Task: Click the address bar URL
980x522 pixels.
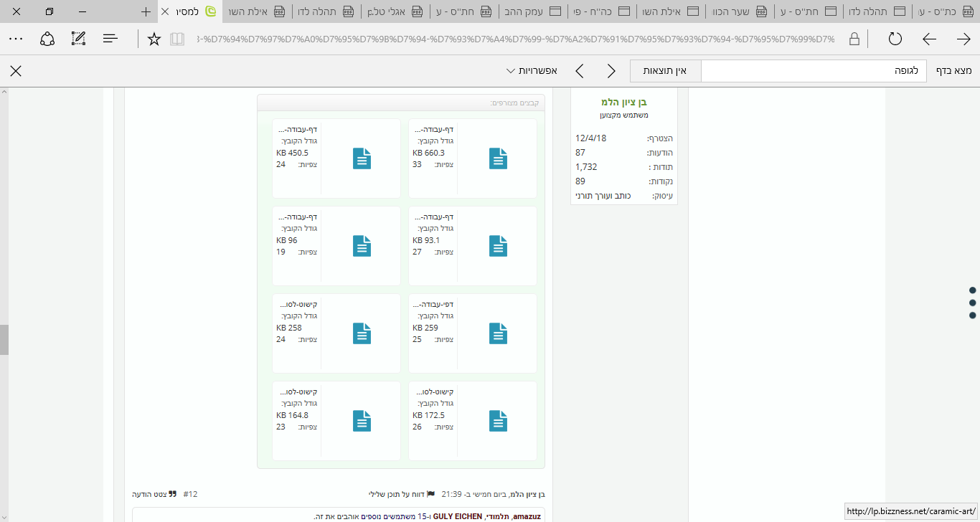Action: tap(515, 39)
